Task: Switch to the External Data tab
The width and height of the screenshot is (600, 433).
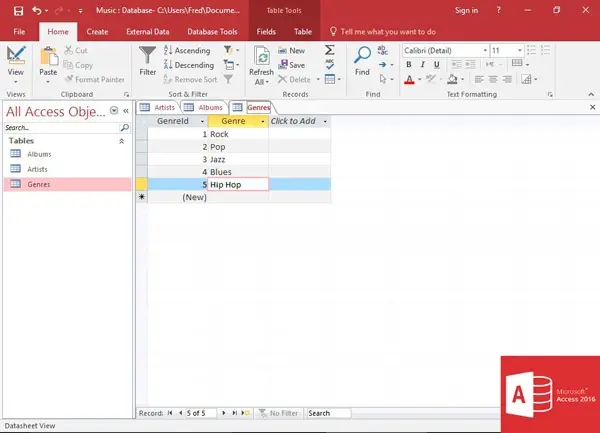Action: 148,32
